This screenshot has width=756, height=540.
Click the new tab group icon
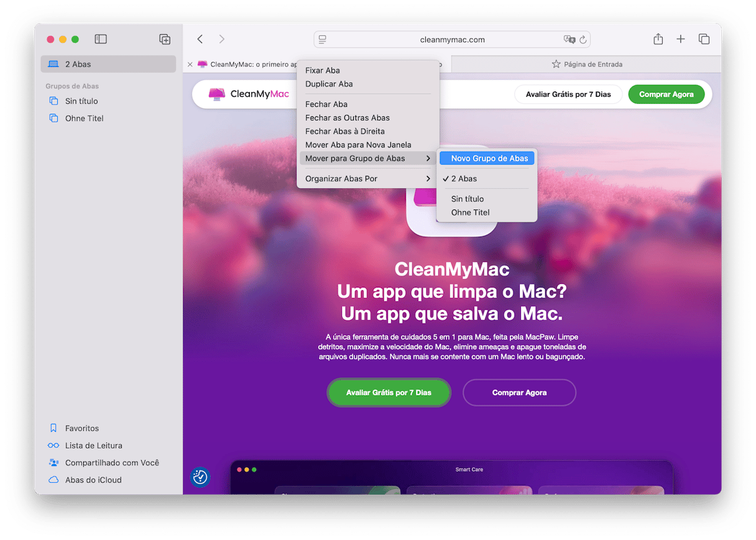coord(165,39)
